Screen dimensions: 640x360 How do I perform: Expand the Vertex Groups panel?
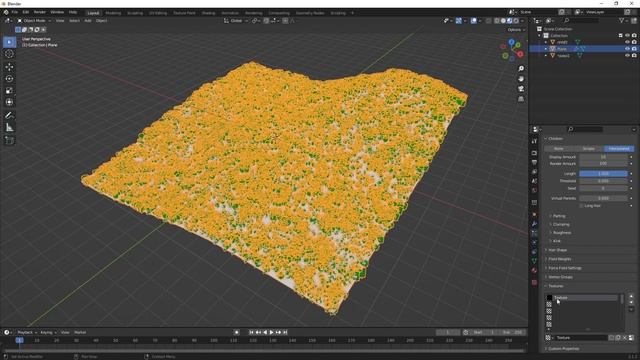tap(560, 277)
